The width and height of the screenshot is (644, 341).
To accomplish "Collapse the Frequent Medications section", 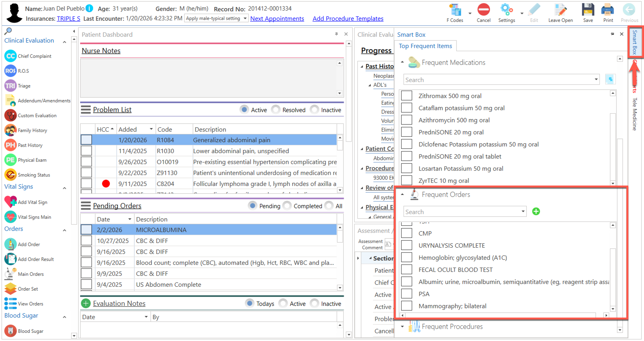I will pyautogui.click(x=402, y=62).
